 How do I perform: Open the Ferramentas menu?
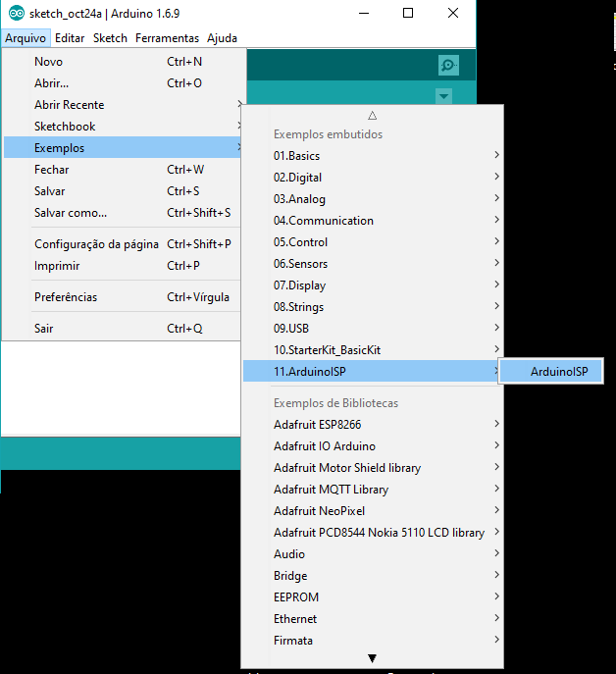pos(167,38)
